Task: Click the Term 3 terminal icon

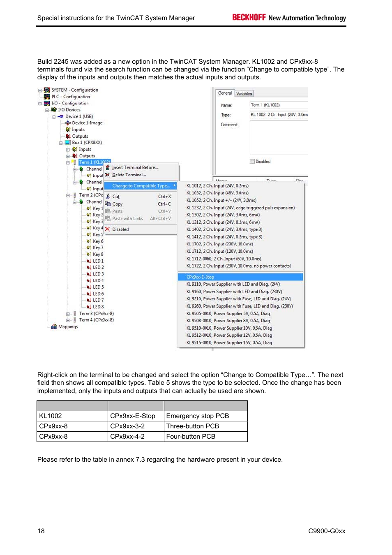Action: click(x=74, y=314)
